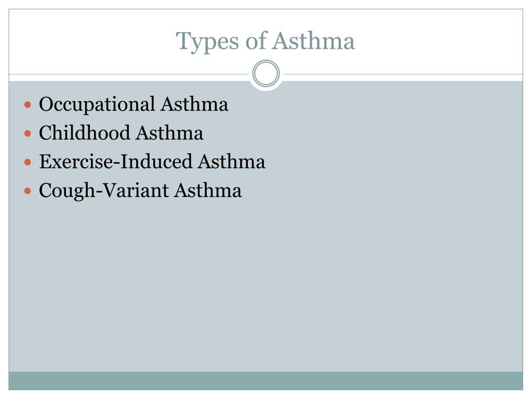
Task: Click the word 'Cough-Variant' in fourth bullet
Action: point(104,191)
